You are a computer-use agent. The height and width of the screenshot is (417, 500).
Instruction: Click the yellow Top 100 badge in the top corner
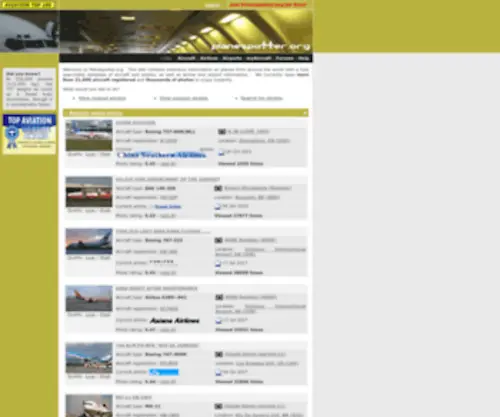(x=28, y=5)
